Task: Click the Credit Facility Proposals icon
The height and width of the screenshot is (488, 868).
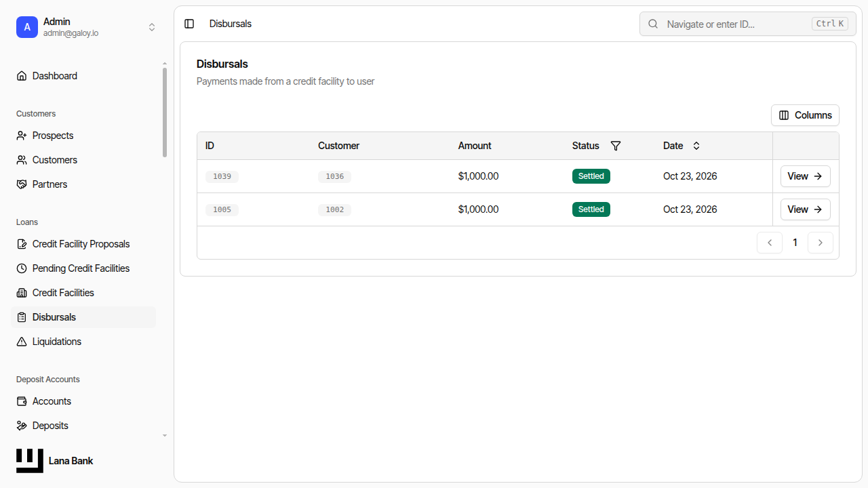Action: point(22,244)
